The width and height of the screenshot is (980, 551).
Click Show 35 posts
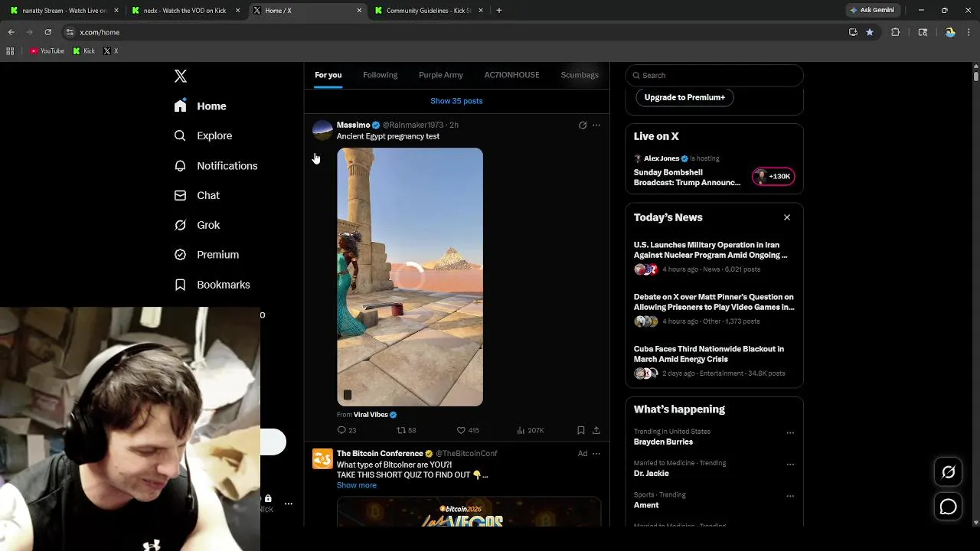456,101
